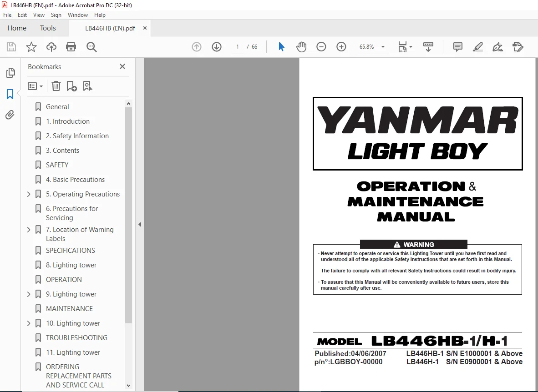The image size is (538, 392).
Task: Jump to ORDERING REPLACEMENT PARTS bookmark
Action: coord(79,376)
